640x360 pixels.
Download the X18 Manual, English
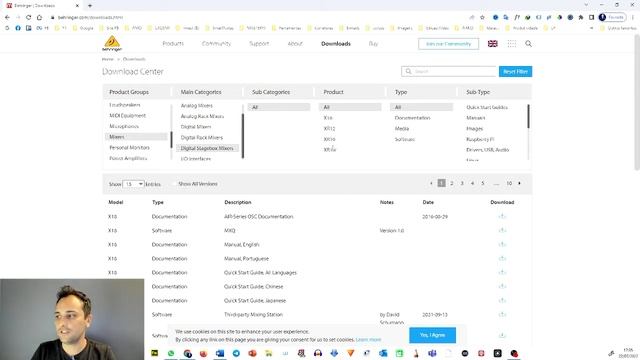point(502,244)
